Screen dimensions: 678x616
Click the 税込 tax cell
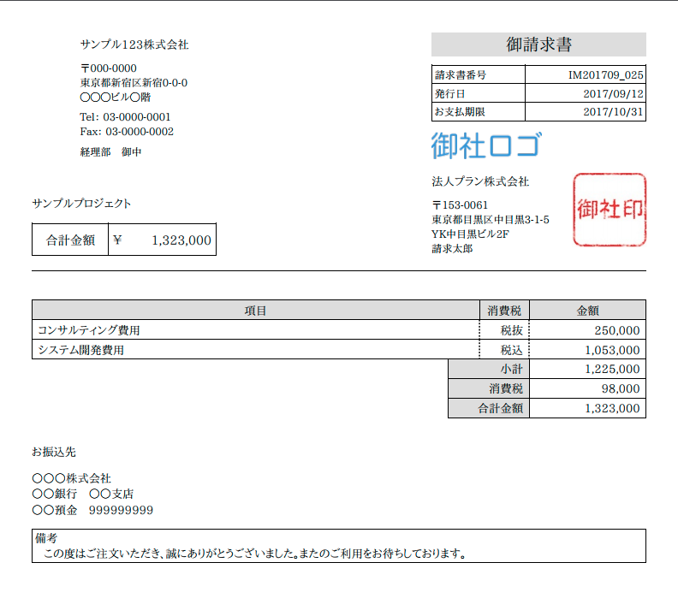coord(512,350)
